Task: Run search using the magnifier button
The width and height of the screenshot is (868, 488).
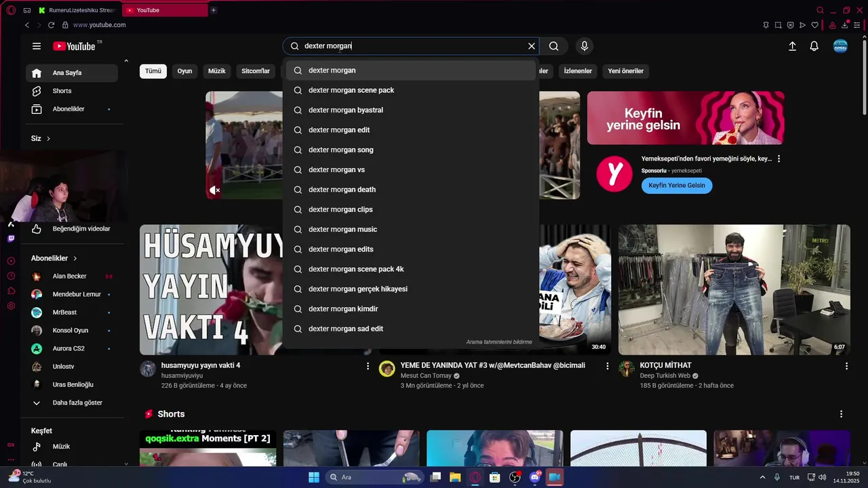Action: click(554, 46)
